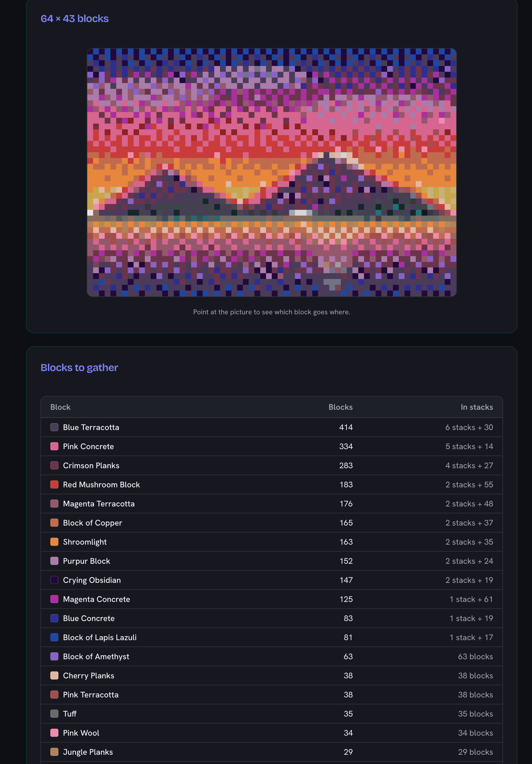Select the "Blue Concrete" row name
Viewport: 532px width, 764px height.
pyautogui.click(x=89, y=618)
